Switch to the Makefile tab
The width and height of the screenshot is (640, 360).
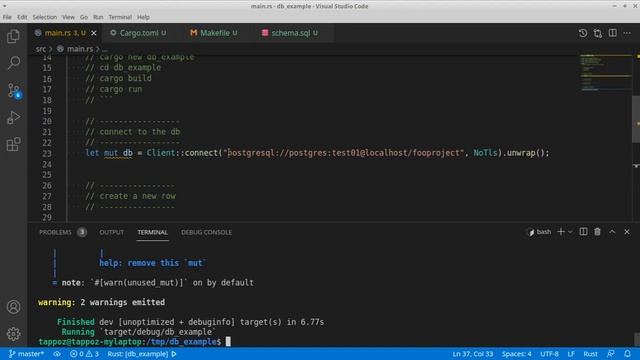[x=213, y=33]
